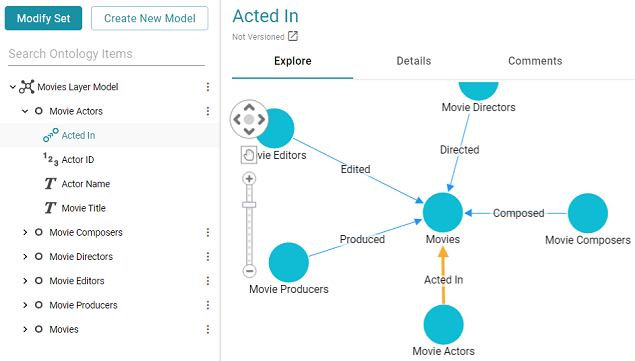
Task: Collapse the Movie Actors class
Action: [25, 111]
